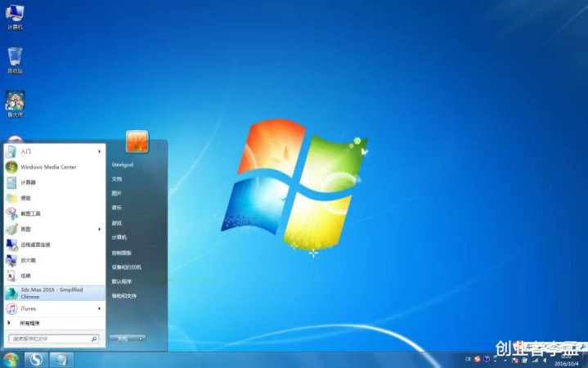Open 帮助和支持 help and support
Image resolution: width=588 pixels, height=368 pixels.
(123, 296)
